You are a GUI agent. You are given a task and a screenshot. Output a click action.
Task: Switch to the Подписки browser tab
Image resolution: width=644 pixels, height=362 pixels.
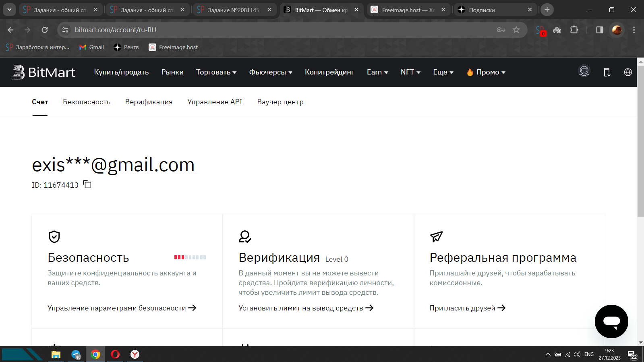pyautogui.click(x=495, y=10)
